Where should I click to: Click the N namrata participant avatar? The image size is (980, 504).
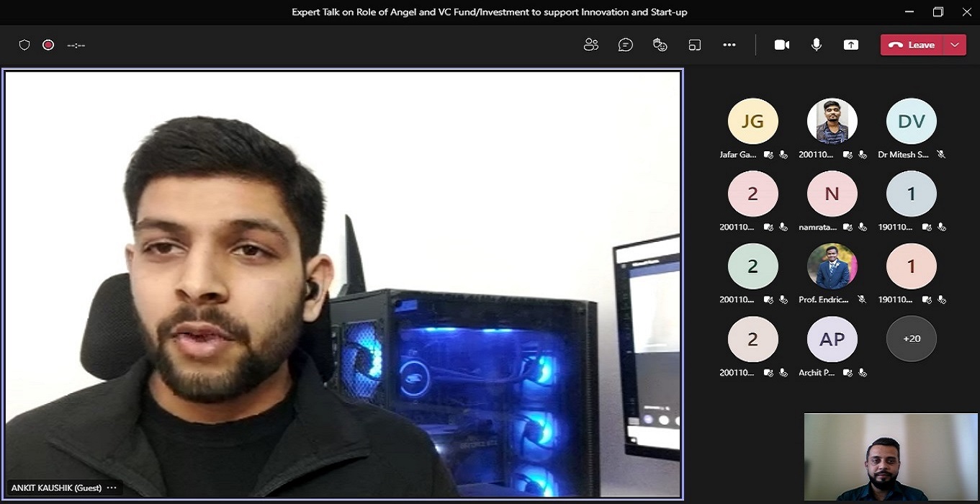coord(832,194)
